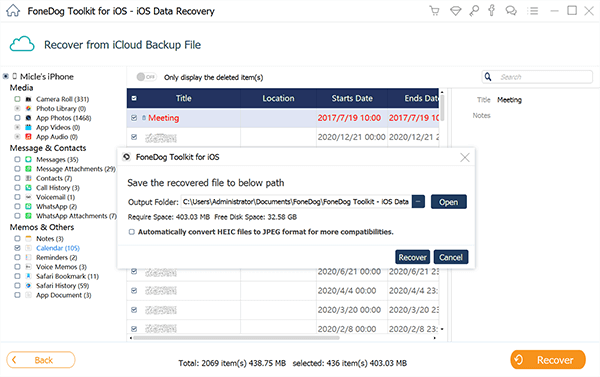Screen dimensions: 600x377
Task: Select App Document (3) in sidebar
Action: pos(64,295)
